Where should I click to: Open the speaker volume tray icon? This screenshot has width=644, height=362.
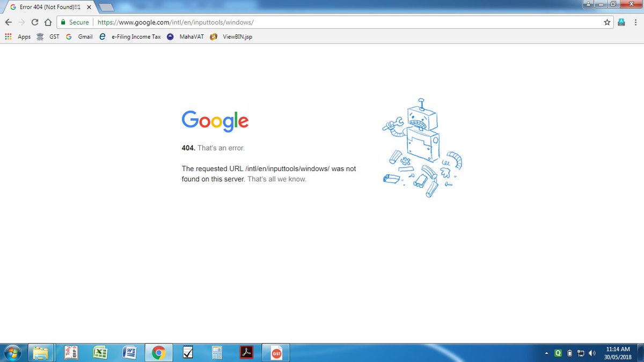(592, 353)
